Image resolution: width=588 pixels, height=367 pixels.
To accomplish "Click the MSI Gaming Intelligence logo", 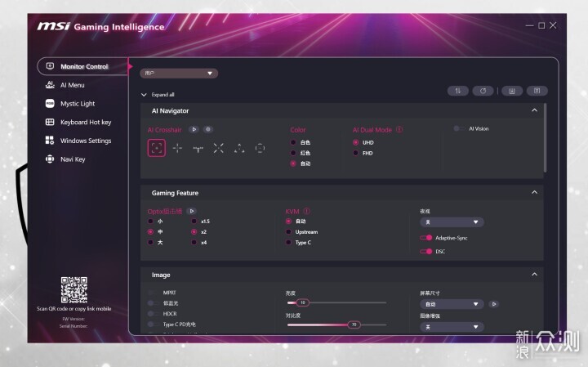I will 100,26.
